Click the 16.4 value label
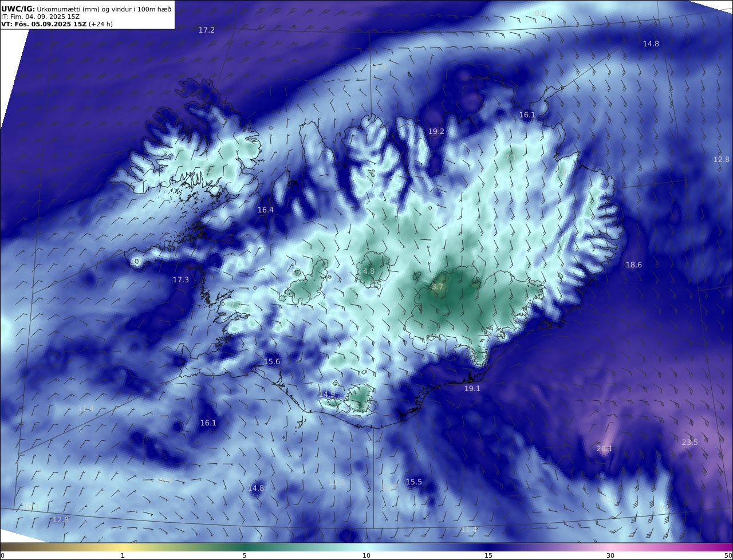This screenshot has width=733, height=560. pyautogui.click(x=266, y=210)
